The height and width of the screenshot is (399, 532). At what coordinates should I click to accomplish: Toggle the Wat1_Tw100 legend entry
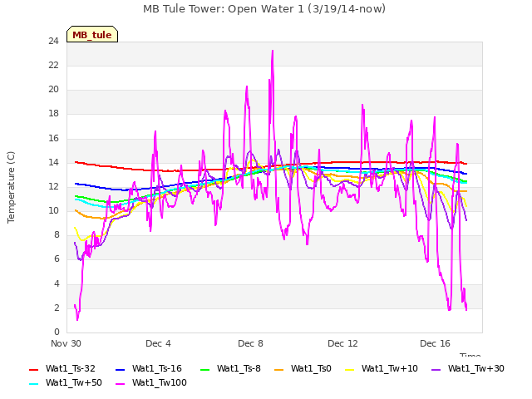coord(151,382)
